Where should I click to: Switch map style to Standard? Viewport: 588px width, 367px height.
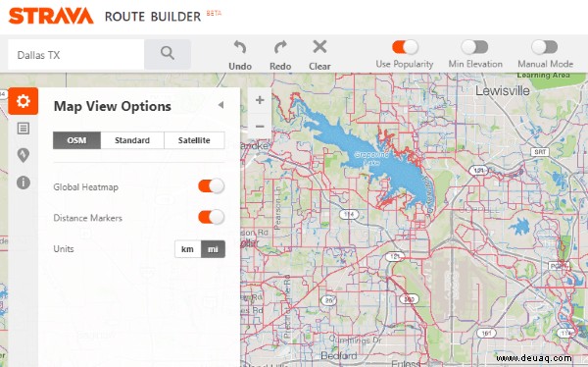(132, 140)
